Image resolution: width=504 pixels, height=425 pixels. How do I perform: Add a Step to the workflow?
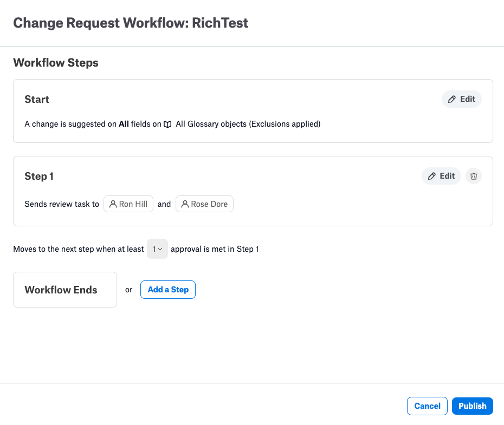(168, 290)
